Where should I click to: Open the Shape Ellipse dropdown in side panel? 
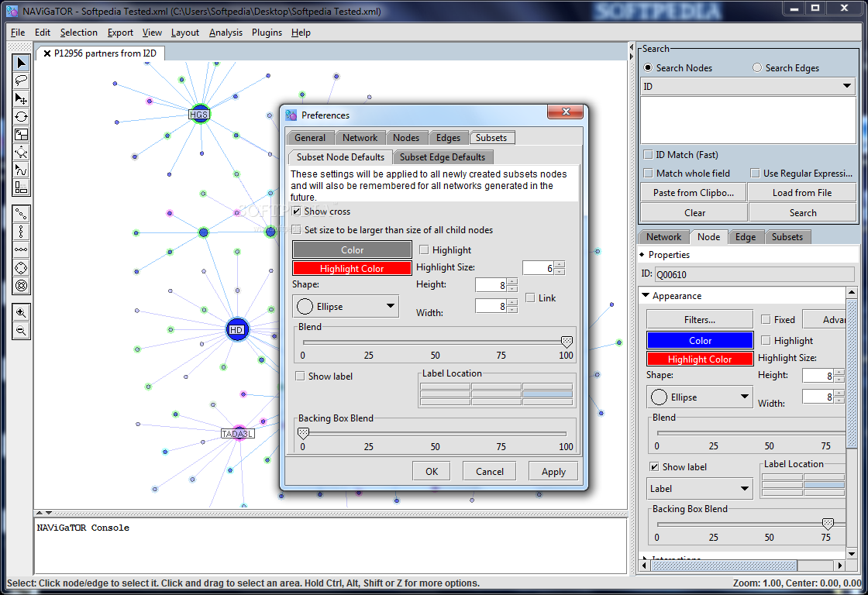[700, 397]
